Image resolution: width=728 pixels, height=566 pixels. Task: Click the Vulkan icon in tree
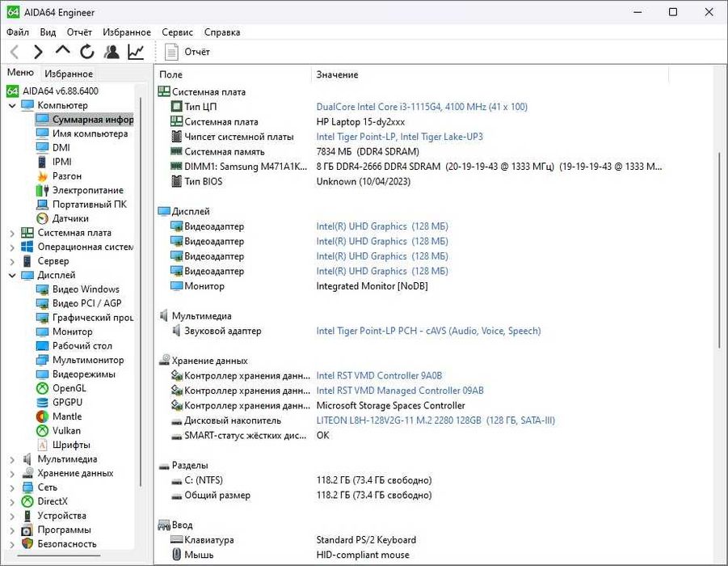[42, 431]
